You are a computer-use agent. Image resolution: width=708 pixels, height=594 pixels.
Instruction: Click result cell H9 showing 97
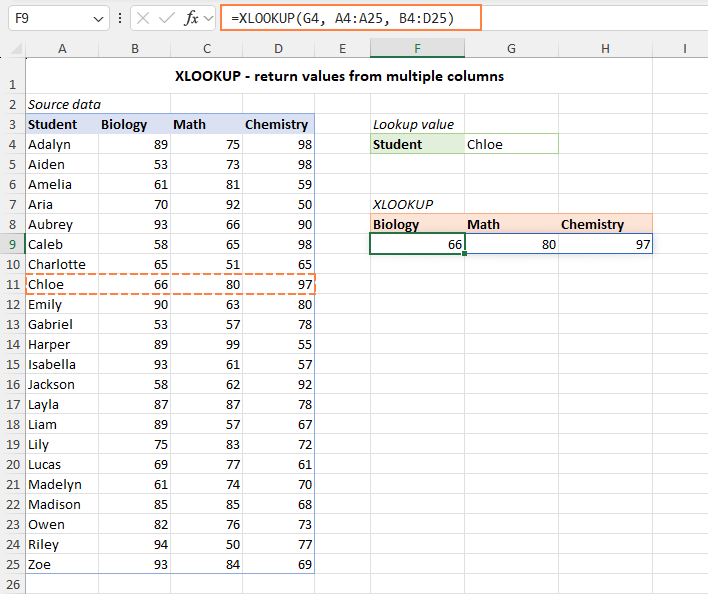coord(605,244)
